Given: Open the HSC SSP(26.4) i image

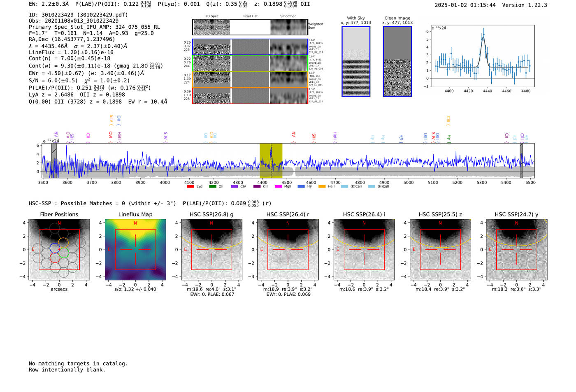Looking at the screenshot, I should pos(364,250).
